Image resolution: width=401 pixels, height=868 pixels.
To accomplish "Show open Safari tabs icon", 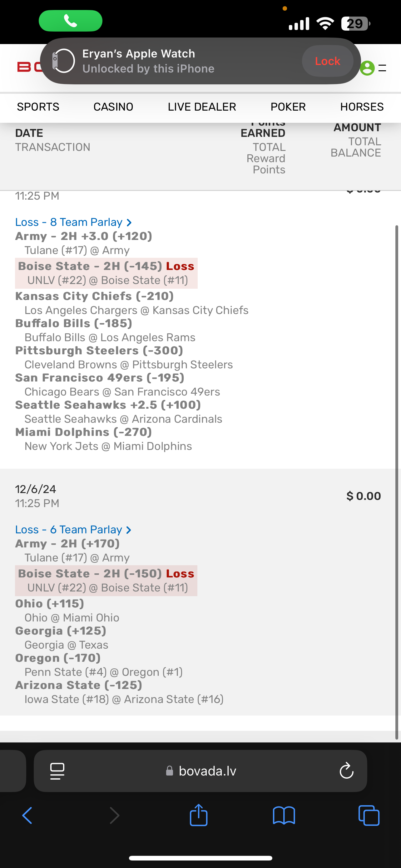I will pos(369,816).
